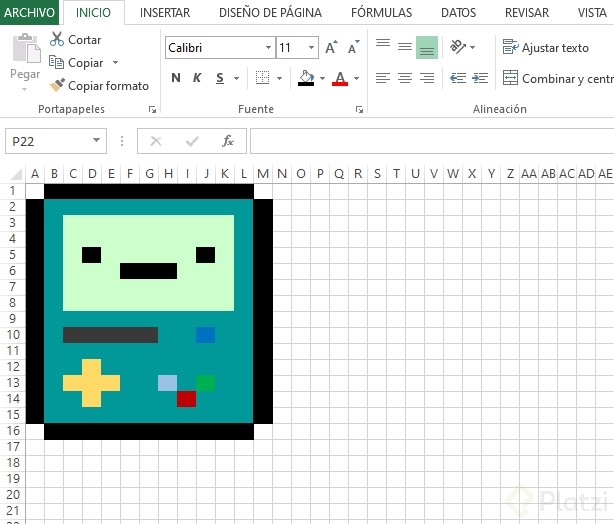Click Combinar y centrar button
614x524 pixels.
[558, 78]
